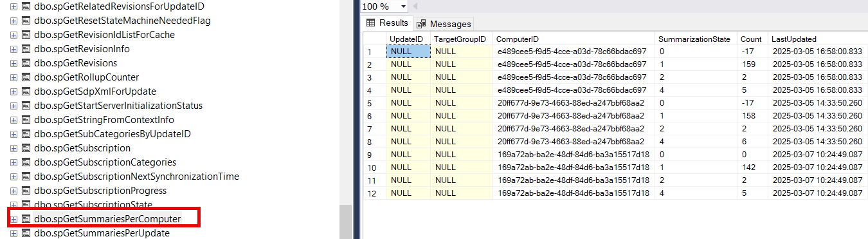Expand dbo.spGetRollupCounter node
868x239 pixels.
pyautogui.click(x=14, y=77)
